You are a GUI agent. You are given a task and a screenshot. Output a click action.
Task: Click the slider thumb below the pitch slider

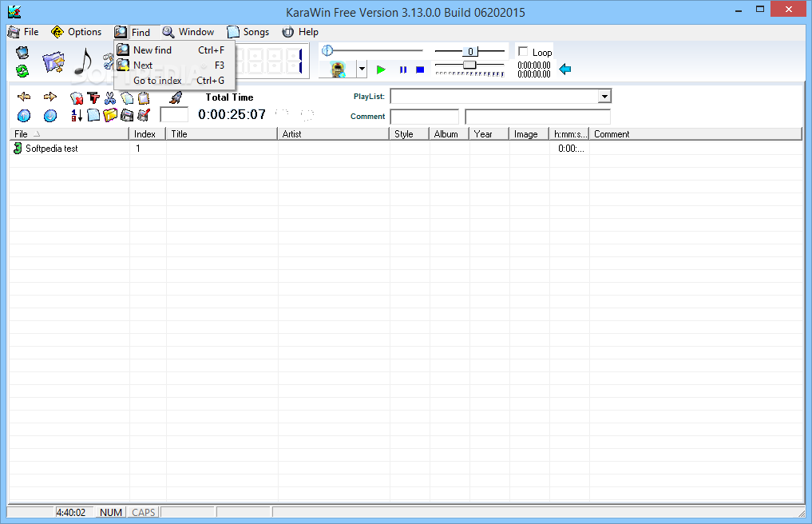tap(469, 65)
